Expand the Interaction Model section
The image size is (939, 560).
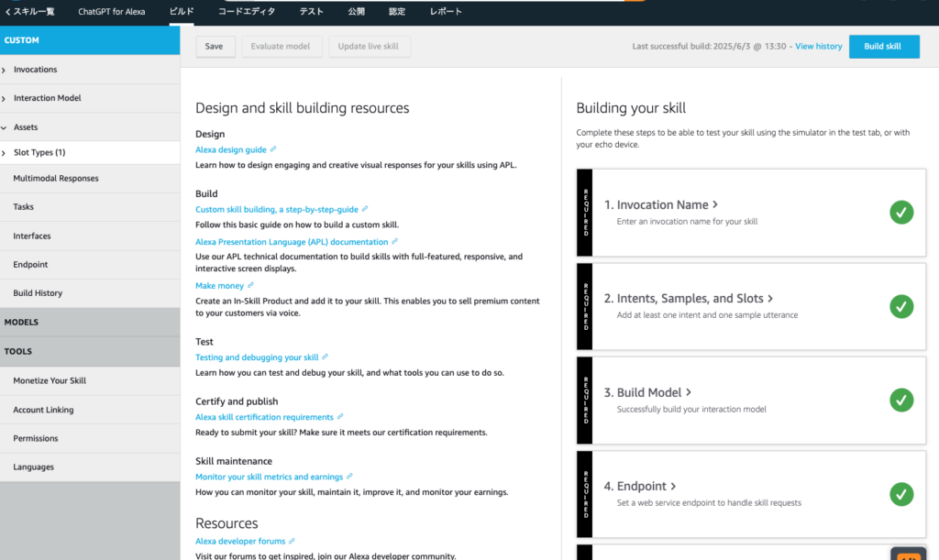coord(4,98)
